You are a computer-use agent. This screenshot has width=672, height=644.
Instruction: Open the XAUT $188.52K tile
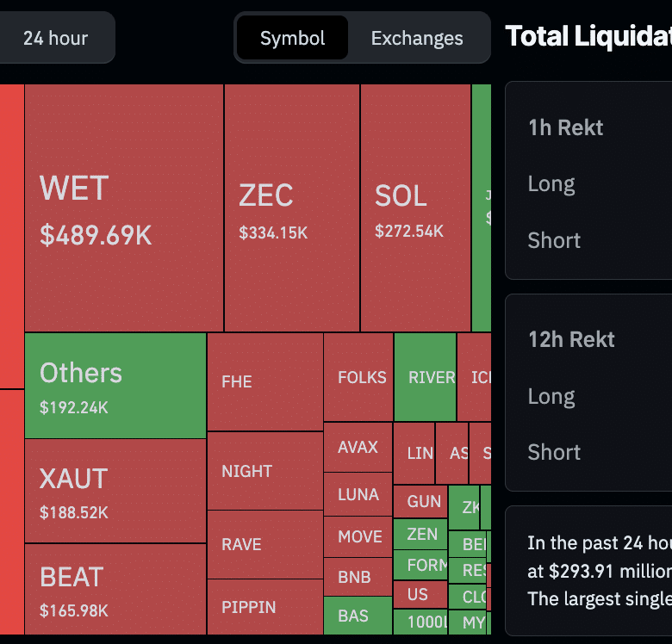click(115, 491)
